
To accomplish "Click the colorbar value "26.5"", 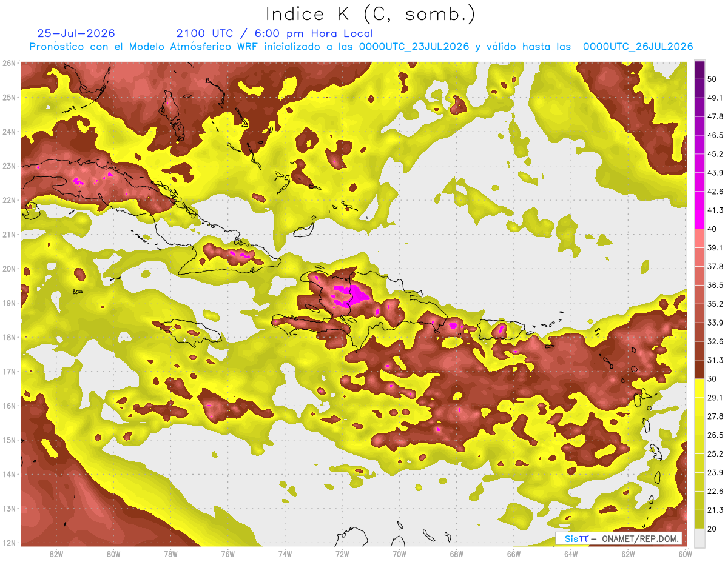I will coord(715,435).
